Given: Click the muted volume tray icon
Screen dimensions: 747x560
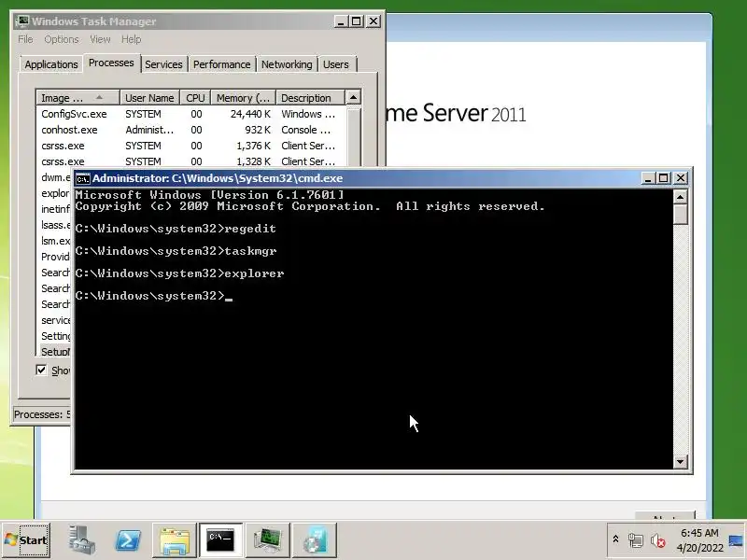Looking at the screenshot, I should tap(658, 540).
